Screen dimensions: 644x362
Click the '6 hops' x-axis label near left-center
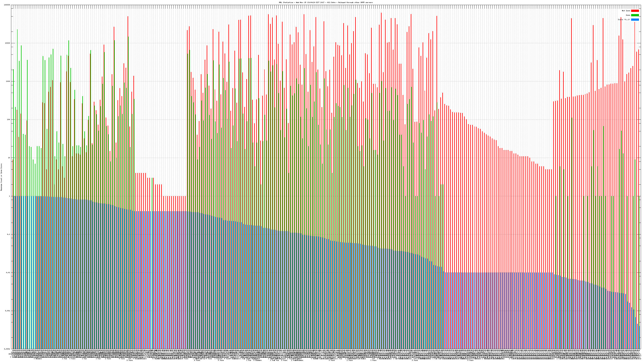click(x=129, y=360)
